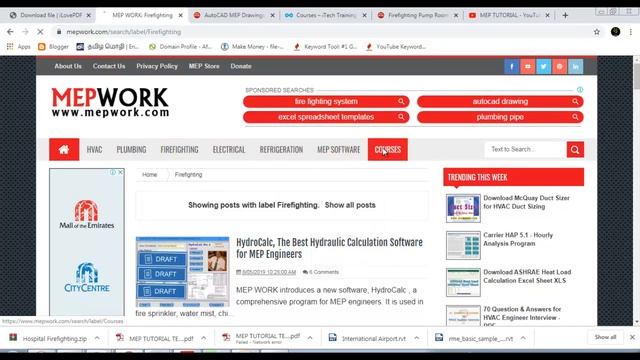
Task: Click the address bar URL
Action: (x=123, y=31)
